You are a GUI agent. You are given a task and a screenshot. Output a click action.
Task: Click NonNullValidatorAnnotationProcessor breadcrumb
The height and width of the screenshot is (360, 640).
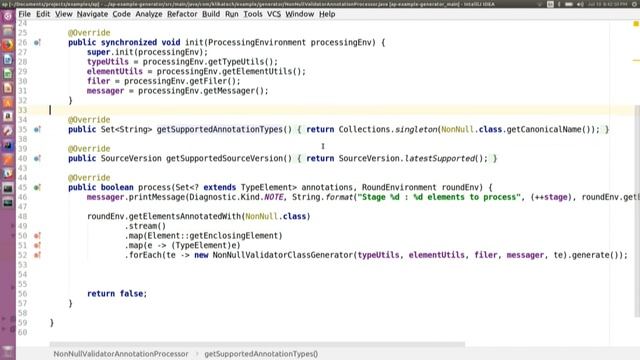click(121, 354)
